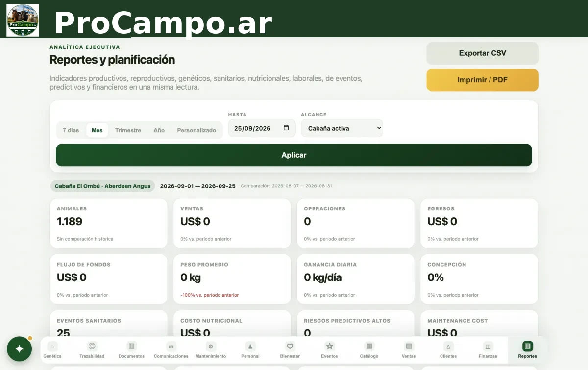Click the green Aplicar button
588x370 pixels.
294,155
